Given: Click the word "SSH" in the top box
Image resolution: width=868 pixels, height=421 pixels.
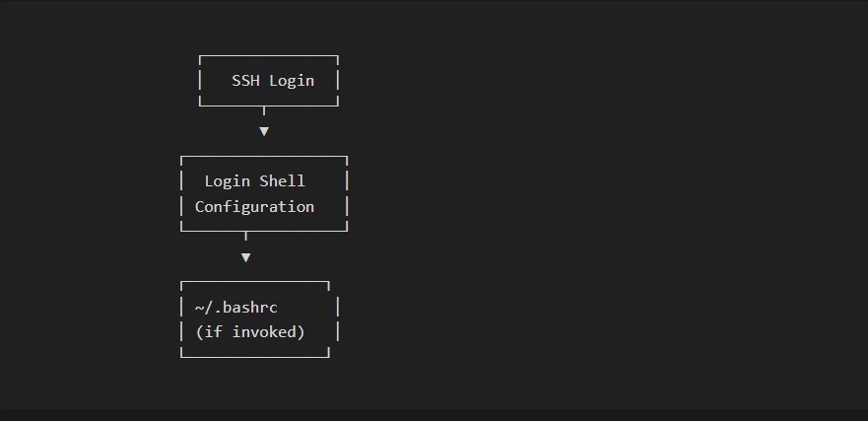Looking at the screenshot, I should click(245, 81).
